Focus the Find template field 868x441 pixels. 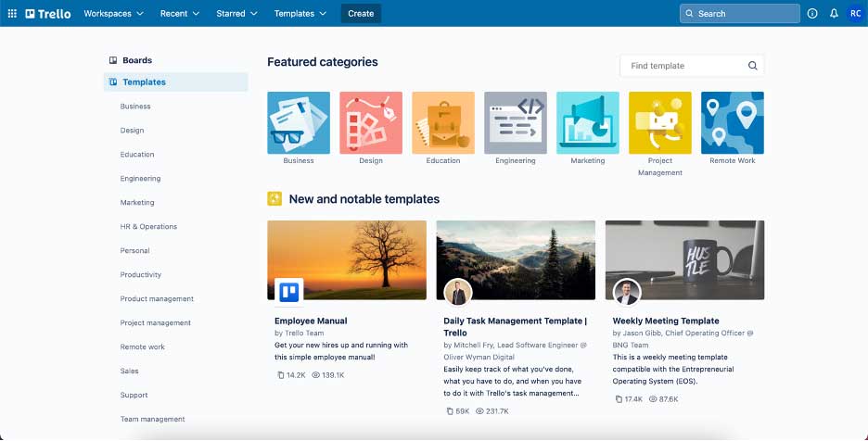pyautogui.click(x=692, y=65)
